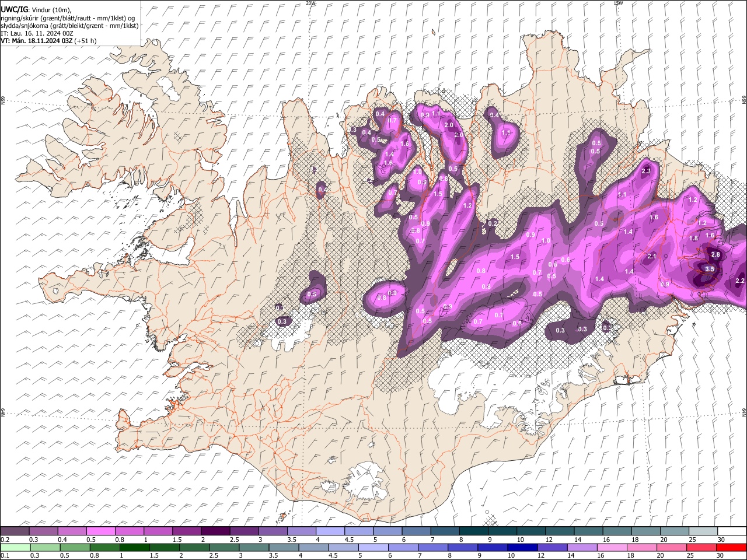Pick the deep blue lower swatch starting at 10

pos(522,547)
